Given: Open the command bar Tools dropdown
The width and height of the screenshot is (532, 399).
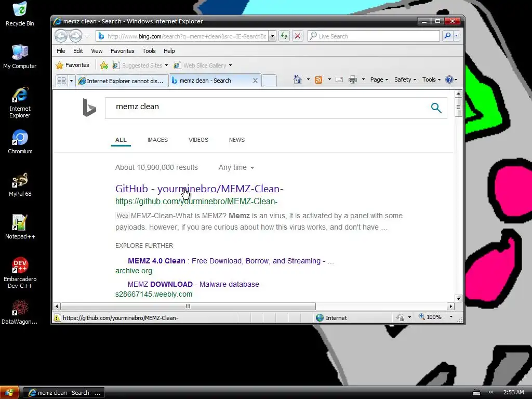Looking at the screenshot, I should [x=431, y=79].
